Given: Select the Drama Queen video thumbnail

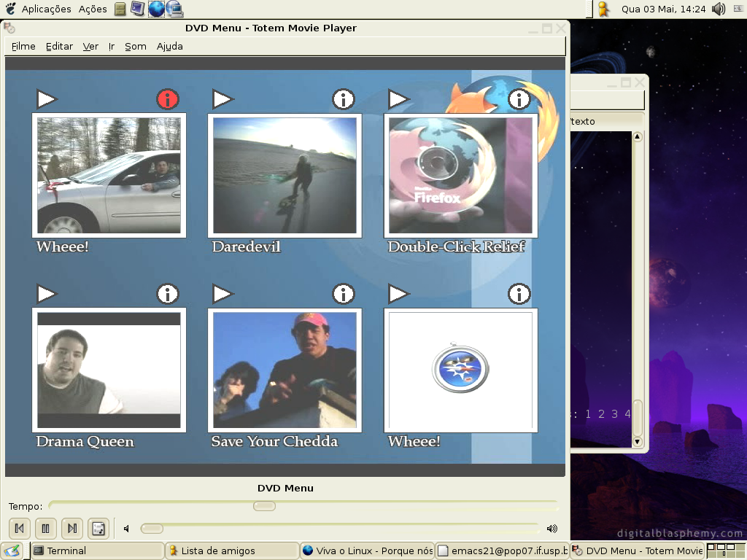Looking at the screenshot, I should pos(109,370).
